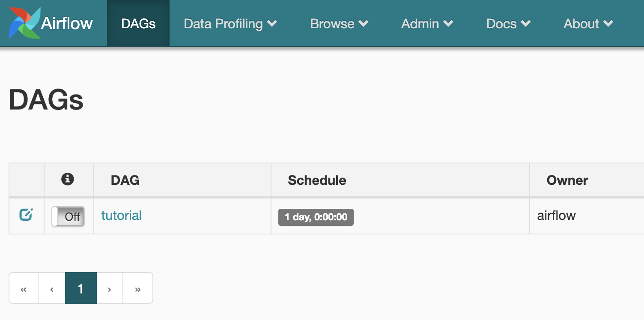Click the Airflow brand name text
This screenshot has width=644, height=320.
pos(67,24)
